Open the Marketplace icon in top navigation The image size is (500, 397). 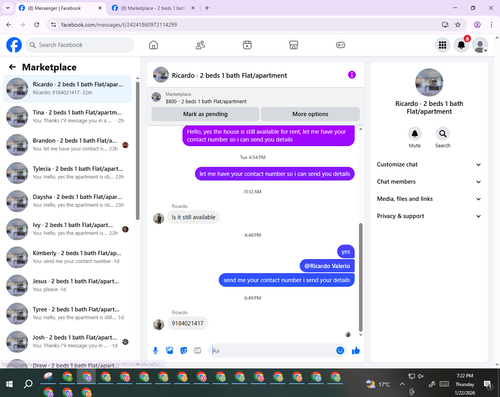[294, 45]
